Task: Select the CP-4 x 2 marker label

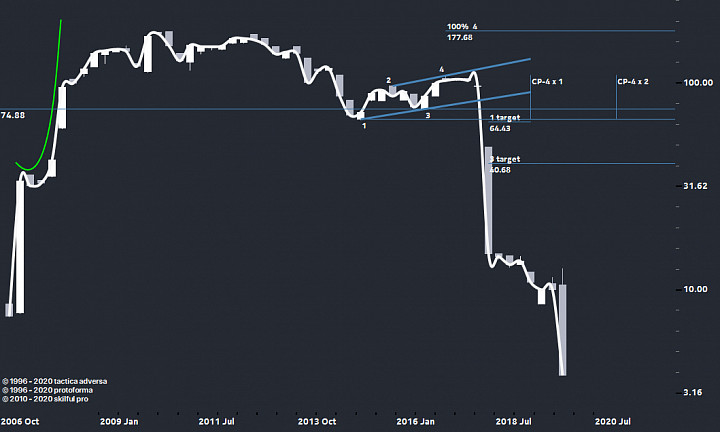Action: pyautogui.click(x=633, y=82)
